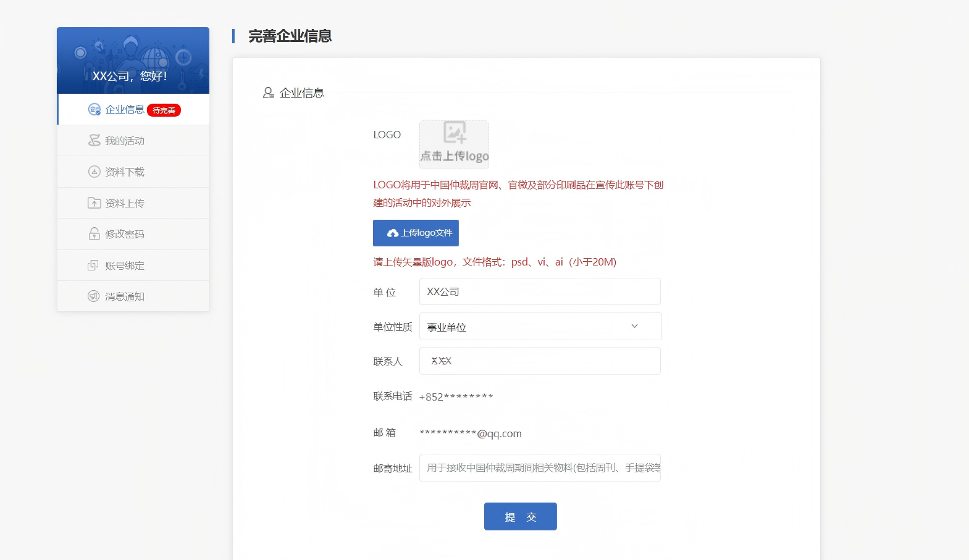Click the 邮 箱 label
The width and height of the screenshot is (969, 560).
click(x=384, y=433)
